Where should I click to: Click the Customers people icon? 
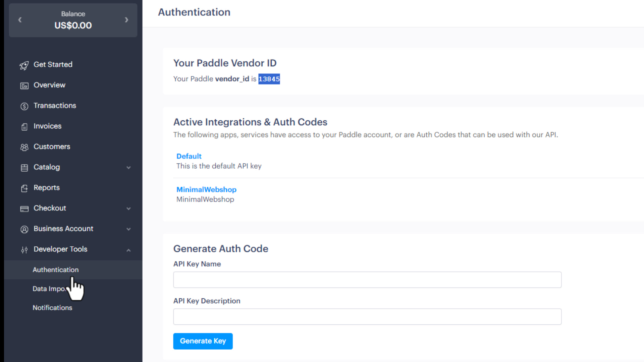(24, 147)
